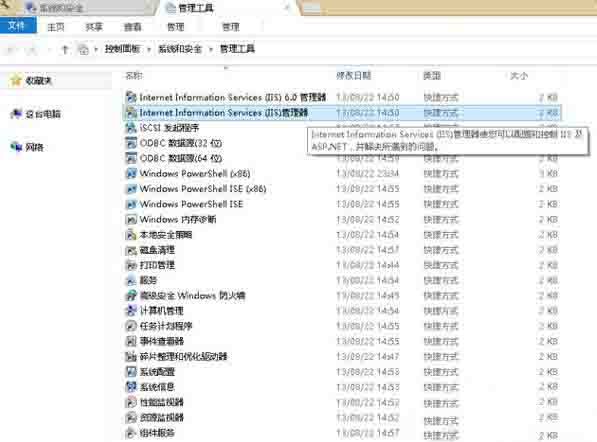
Task: Click the 计算机管理 icon
Action: [x=131, y=311]
